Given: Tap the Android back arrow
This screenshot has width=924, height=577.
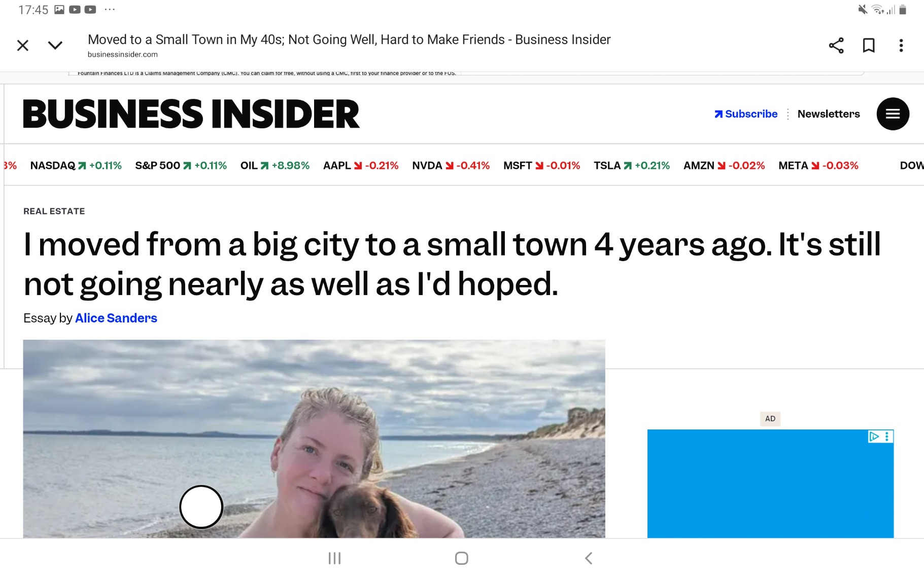Looking at the screenshot, I should point(589,558).
